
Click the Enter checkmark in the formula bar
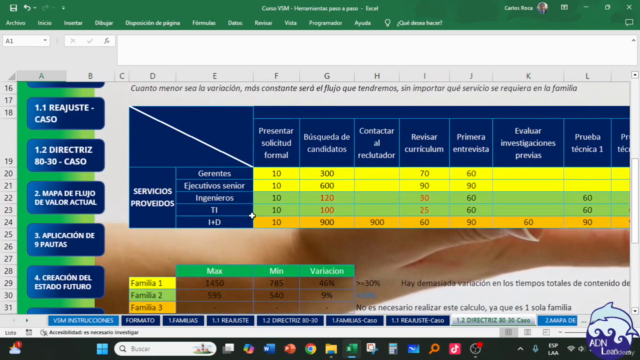tap(90, 41)
